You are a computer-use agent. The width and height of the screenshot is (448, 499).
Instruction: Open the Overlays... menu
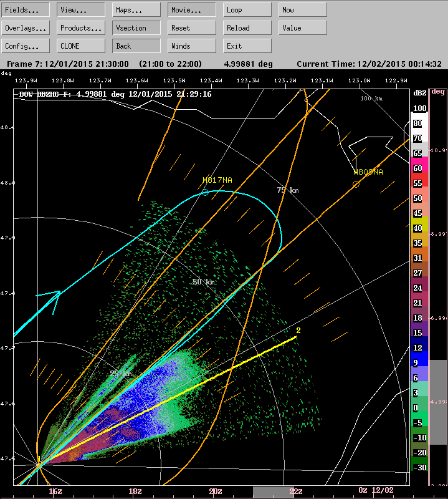point(26,28)
